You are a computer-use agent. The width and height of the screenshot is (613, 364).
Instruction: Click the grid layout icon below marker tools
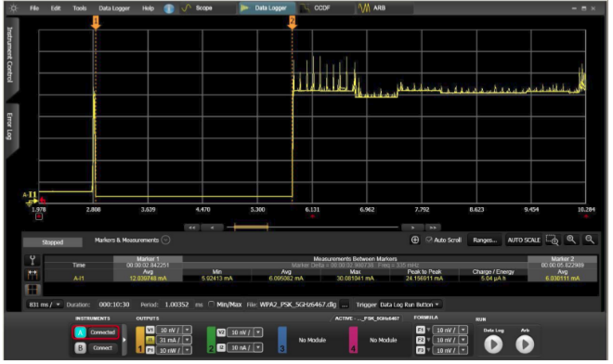pyautogui.click(x=33, y=290)
